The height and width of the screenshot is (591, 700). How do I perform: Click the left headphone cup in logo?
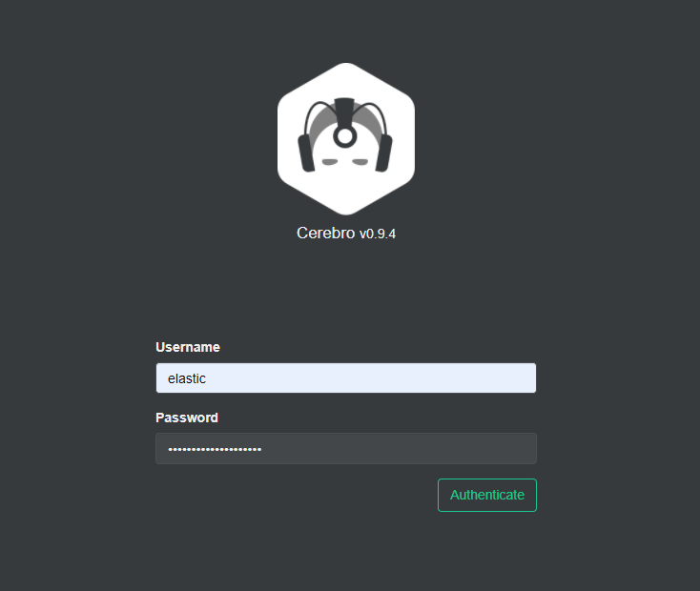tap(306, 153)
